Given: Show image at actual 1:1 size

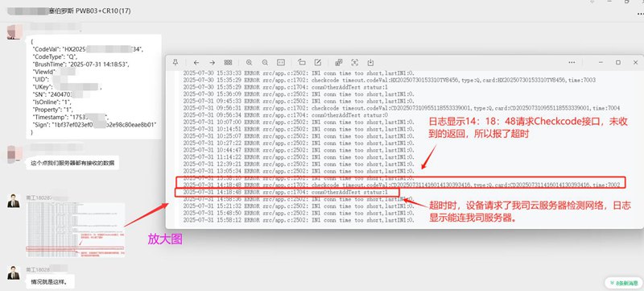Looking at the screenshot, I should click(281, 63).
